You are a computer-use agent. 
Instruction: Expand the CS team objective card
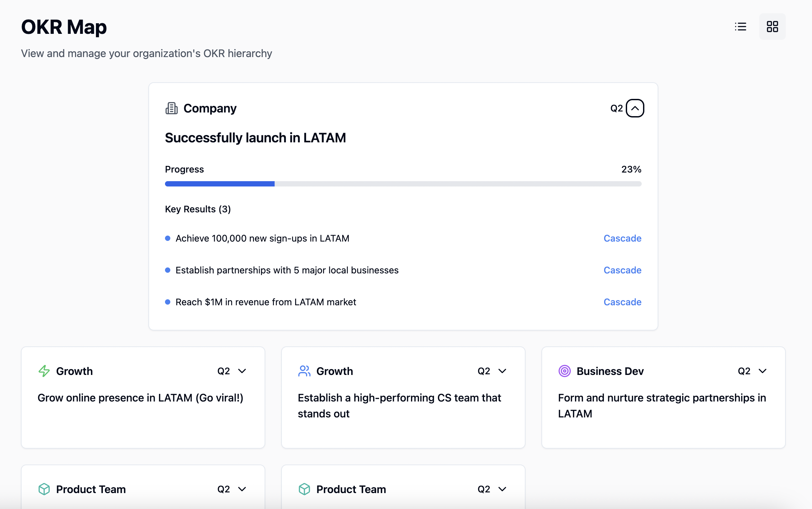click(502, 371)
